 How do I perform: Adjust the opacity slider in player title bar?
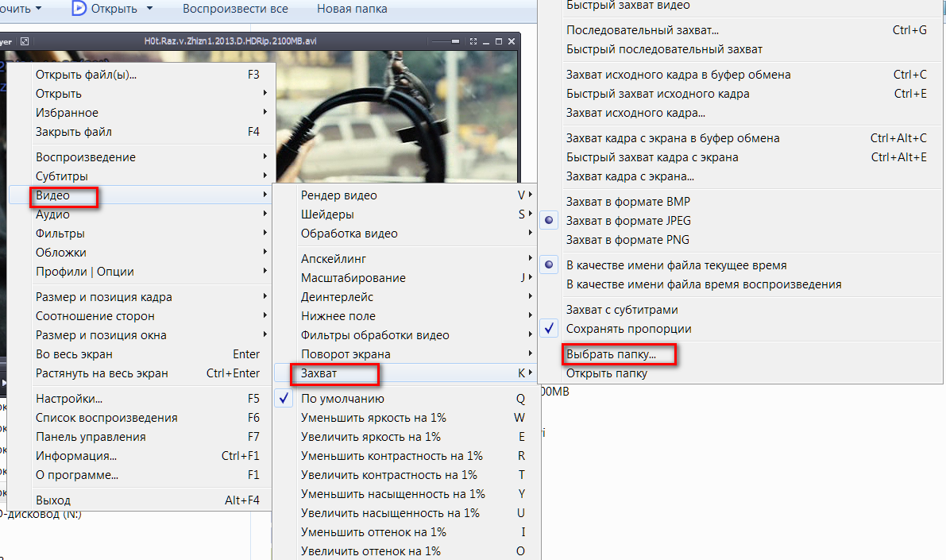tap(446, 41)
